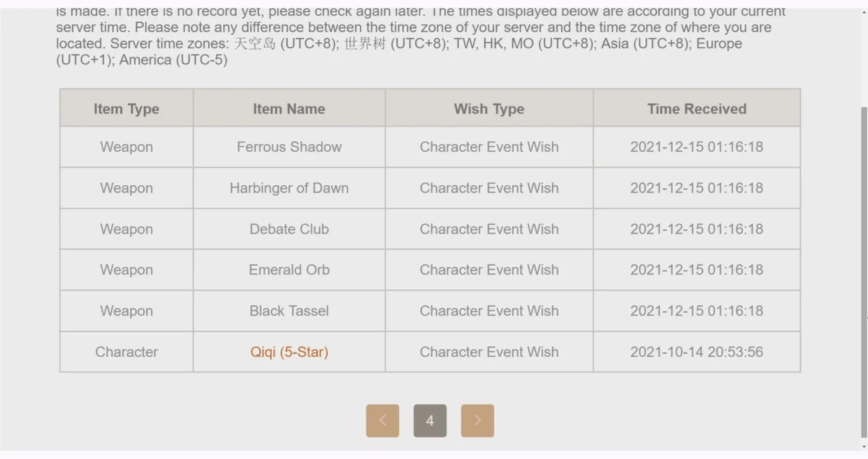The width and height of the screenshot is (868, 459).
Task: Go to the next wish history page
Action: tap(477, 421)
